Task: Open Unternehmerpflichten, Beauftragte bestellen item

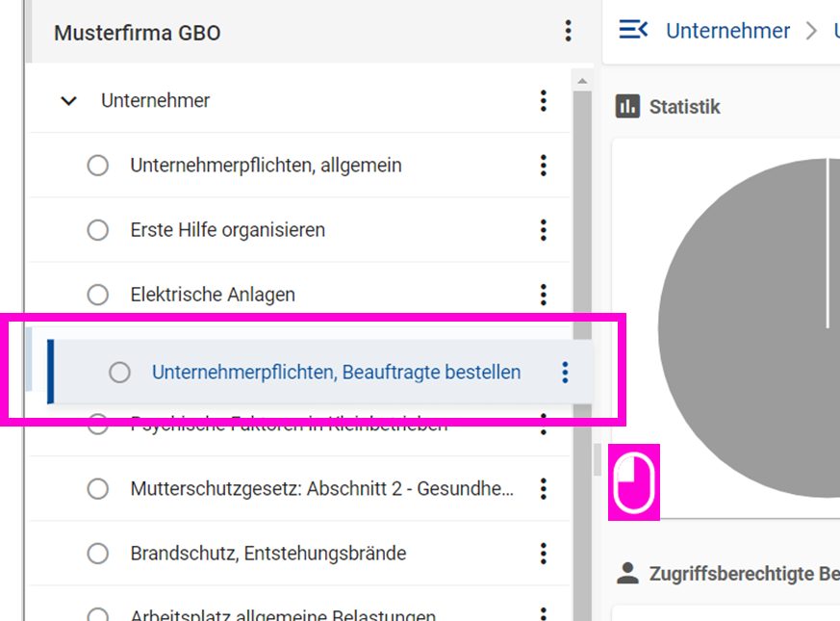Action: coord(336,372)
